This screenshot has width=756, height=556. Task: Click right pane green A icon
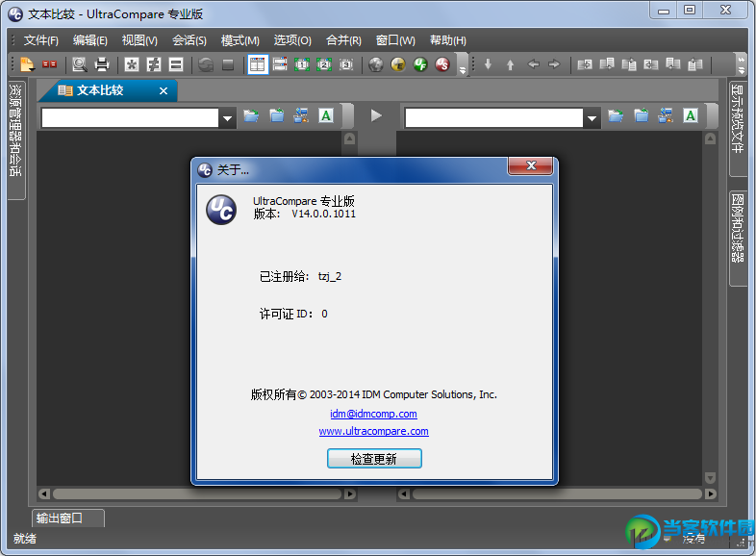click(x=691, y=115)
